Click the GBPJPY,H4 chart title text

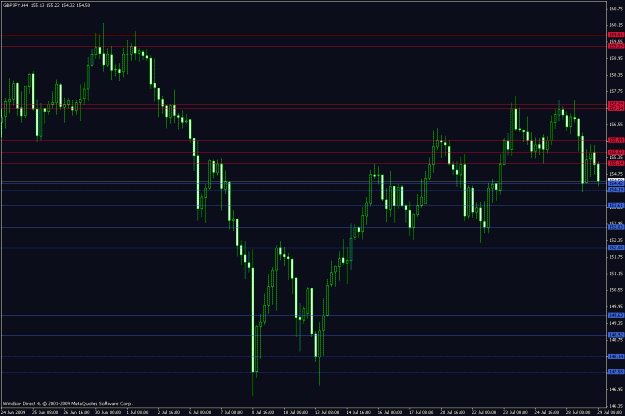(16, 5)
